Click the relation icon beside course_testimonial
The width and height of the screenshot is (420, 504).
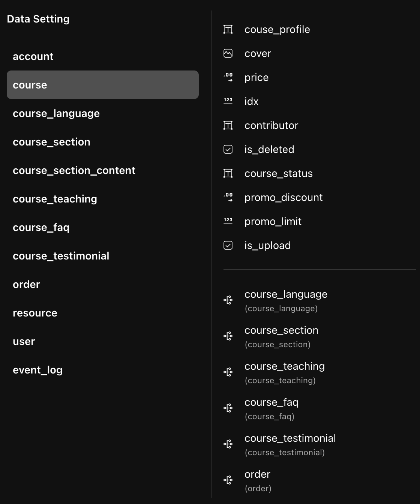(228, 444)
